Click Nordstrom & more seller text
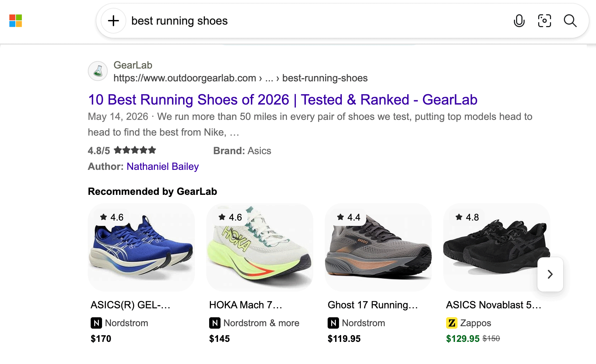The height and width of the screenshot is (364, 596). coord(261,323)
